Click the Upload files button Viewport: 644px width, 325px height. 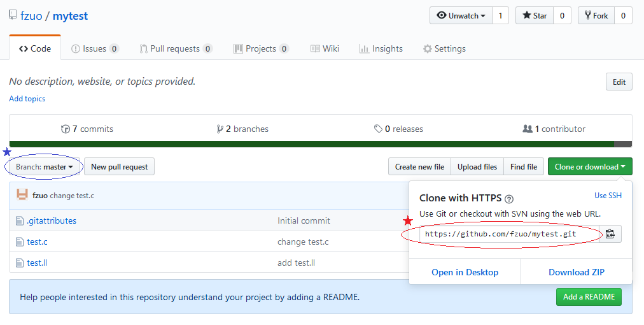(x=477, y=166)
